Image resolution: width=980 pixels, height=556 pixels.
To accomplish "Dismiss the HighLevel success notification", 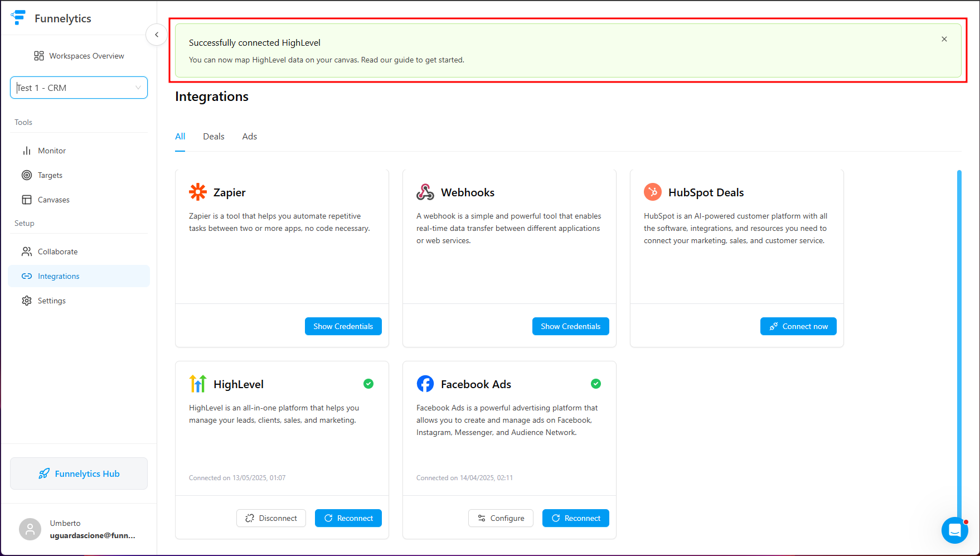I will point(944,39).
